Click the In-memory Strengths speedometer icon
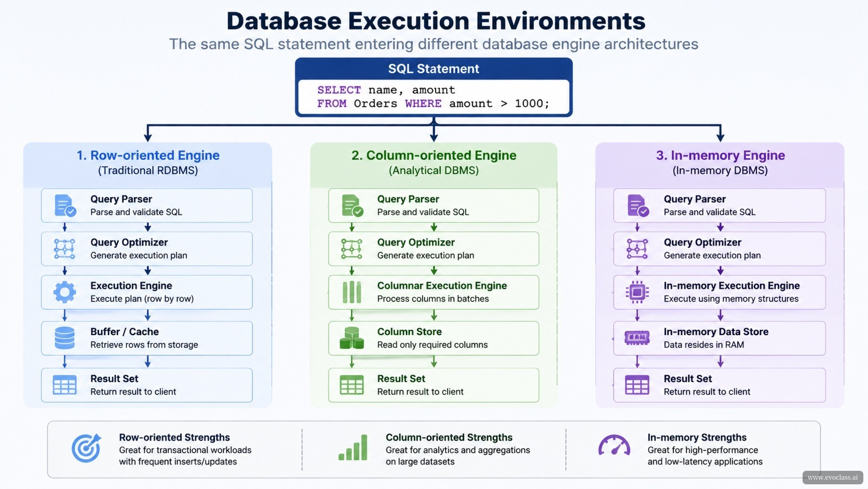The image size is (868, 489). click(x=614, y=445)
